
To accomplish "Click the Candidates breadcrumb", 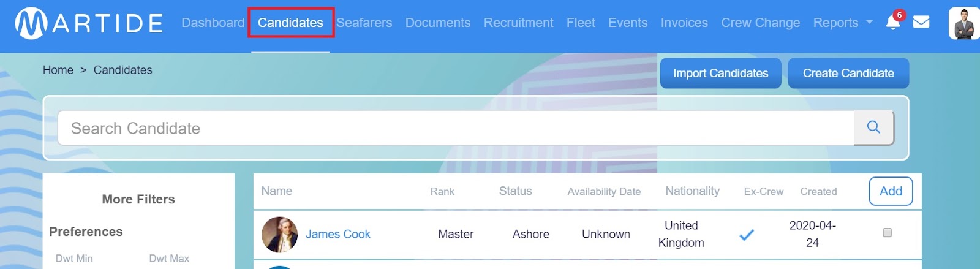I will tap(123, 70).
